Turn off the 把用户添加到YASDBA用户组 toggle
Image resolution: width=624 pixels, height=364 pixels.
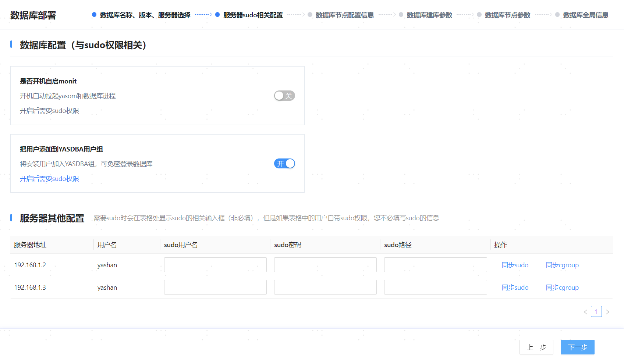(284, 163)
